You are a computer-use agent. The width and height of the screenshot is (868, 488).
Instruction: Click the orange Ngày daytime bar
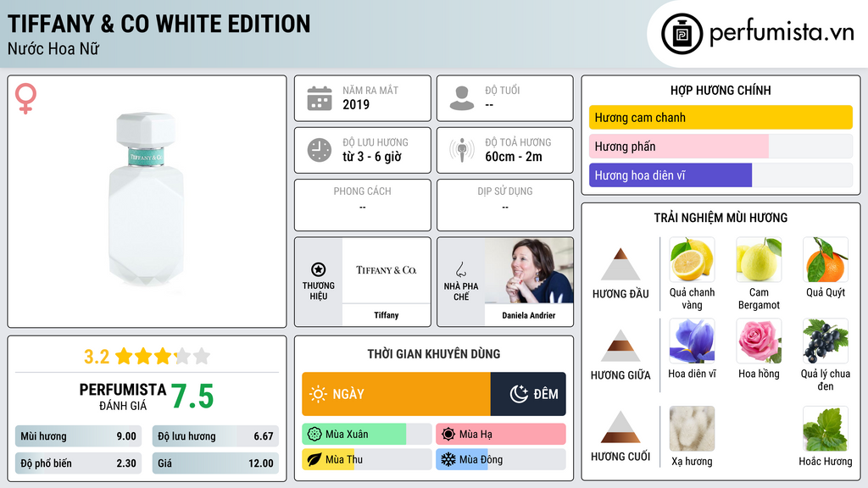[x=397, y=394]
